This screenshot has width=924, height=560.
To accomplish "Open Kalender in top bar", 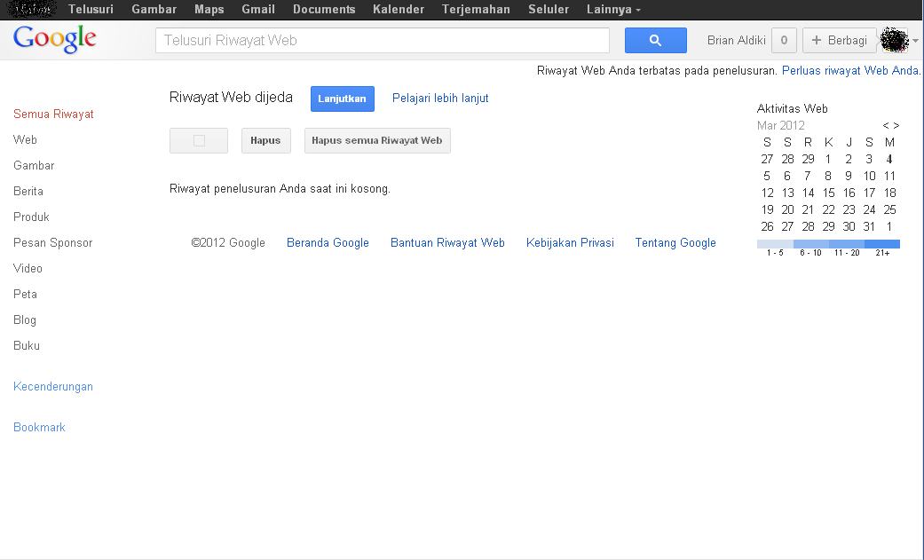I will (x=399, y=10).
